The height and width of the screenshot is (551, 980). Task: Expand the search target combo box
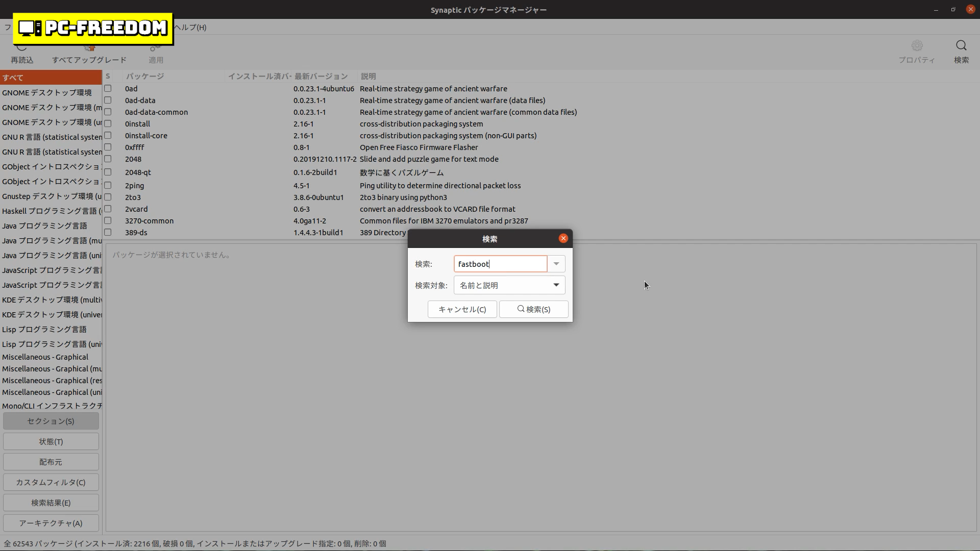pyautogui.click(x=509, y=285)
